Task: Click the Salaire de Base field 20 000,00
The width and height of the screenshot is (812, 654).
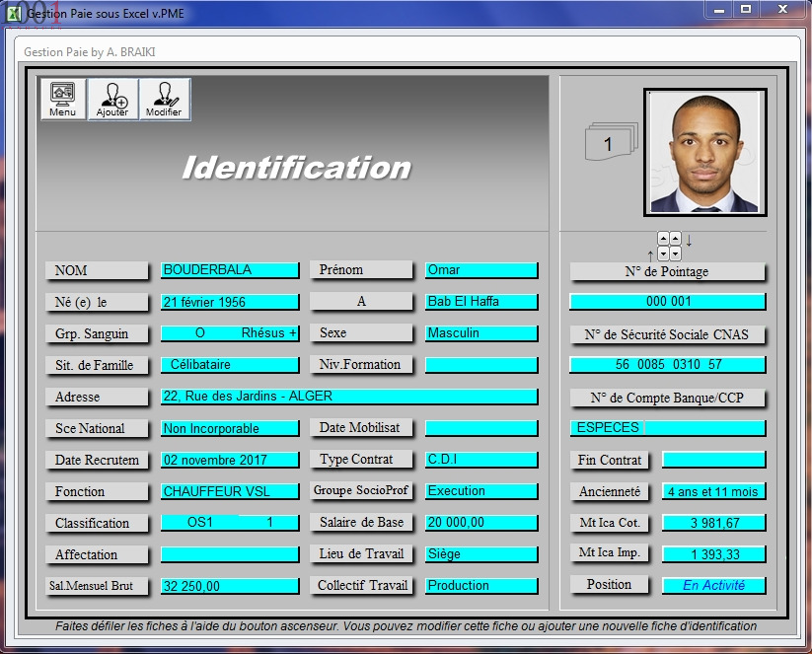Action: click(481, 523)
